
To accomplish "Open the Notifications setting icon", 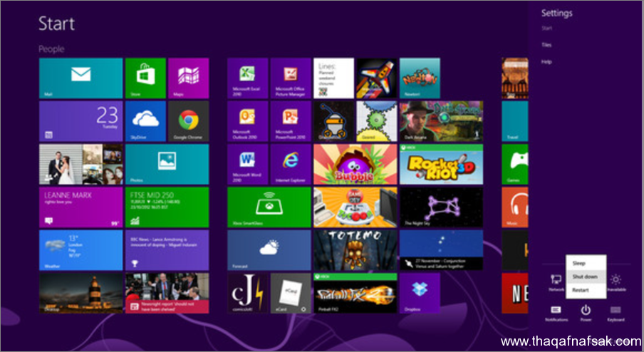I will tap(556, 314).
